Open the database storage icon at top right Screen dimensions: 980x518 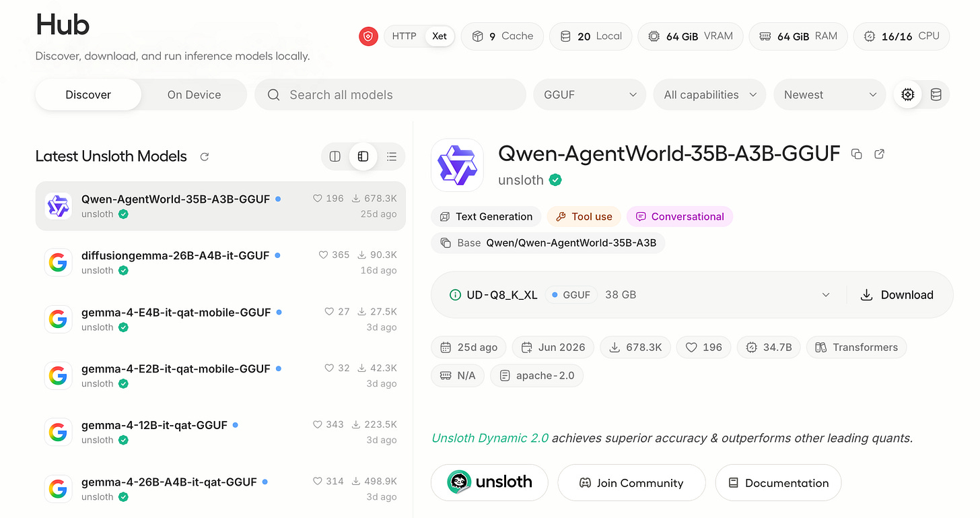936,95
